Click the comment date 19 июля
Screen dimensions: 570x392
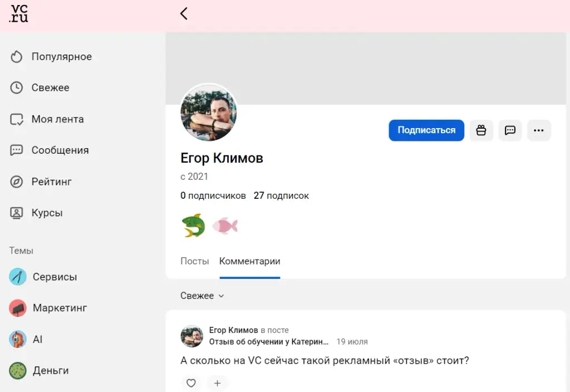point(352,342)
